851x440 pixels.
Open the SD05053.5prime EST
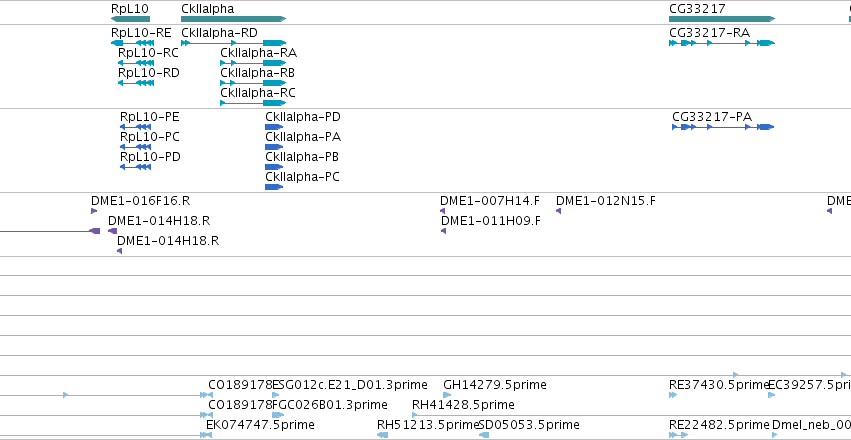(484, 435)
